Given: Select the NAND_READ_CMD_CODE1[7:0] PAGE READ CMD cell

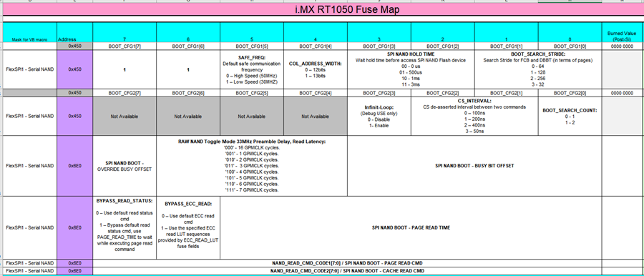Looking at the screenshot, I should (x=348, y=263).
